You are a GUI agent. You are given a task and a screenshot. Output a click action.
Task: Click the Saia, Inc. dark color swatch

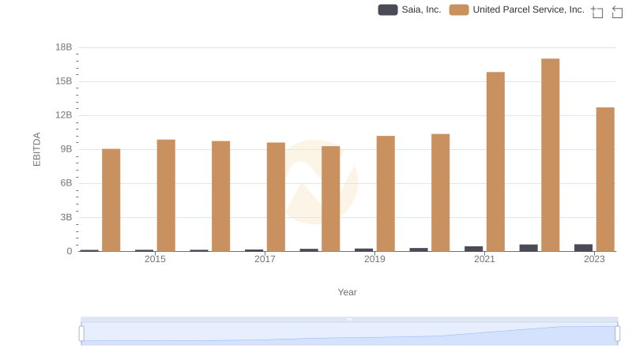point(388,9)
